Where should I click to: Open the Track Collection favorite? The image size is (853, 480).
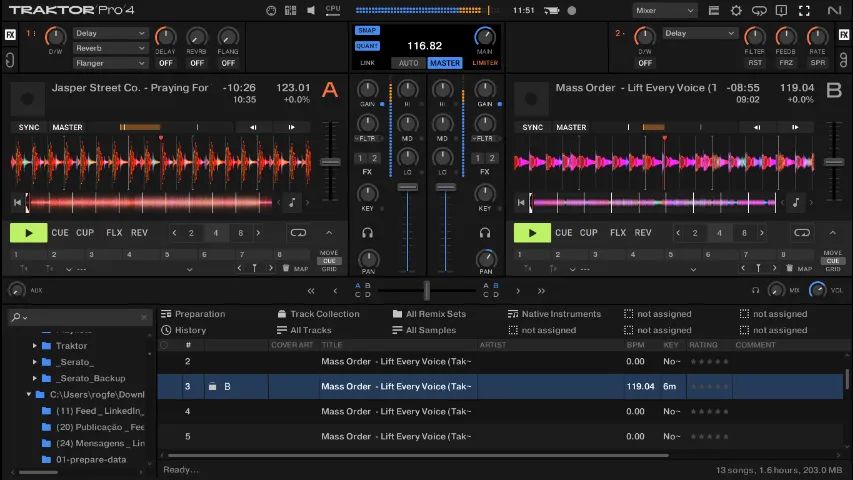tap(319, 314)
